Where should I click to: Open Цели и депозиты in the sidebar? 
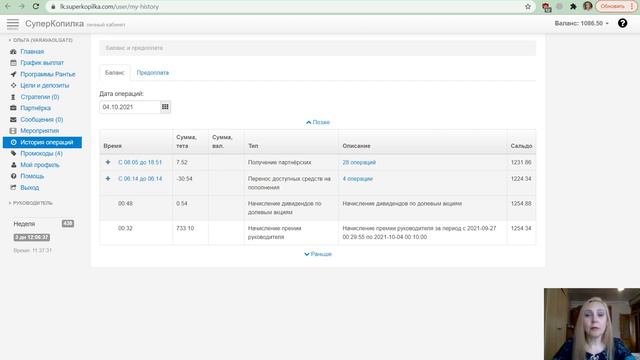coord(44,85)
